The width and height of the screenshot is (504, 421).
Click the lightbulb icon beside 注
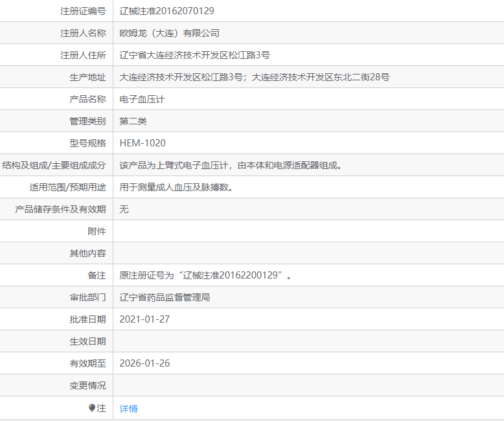(92, 408)
